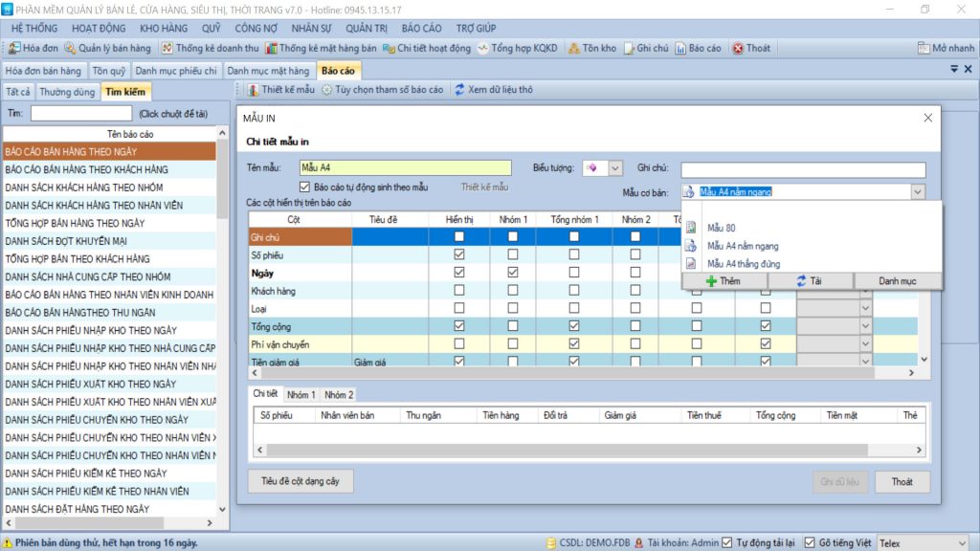
Task: Switch to the Nhóm 1 tab
Action: [x=301, y=394]
